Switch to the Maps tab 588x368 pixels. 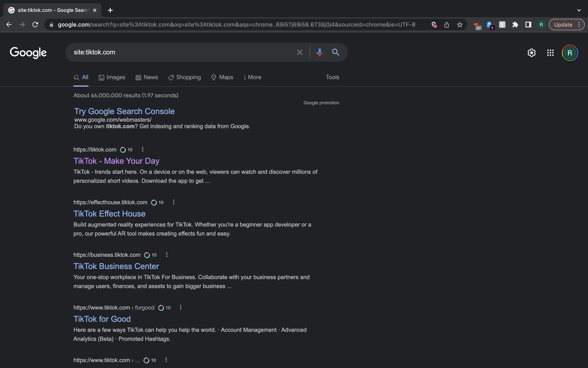(222, 77)
